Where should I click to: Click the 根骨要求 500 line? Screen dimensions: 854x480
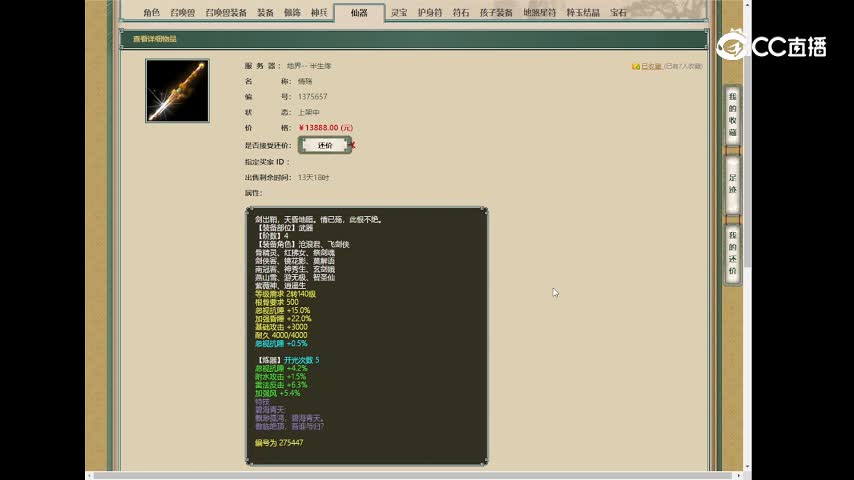pyautogui.click(x=277, y=302)
